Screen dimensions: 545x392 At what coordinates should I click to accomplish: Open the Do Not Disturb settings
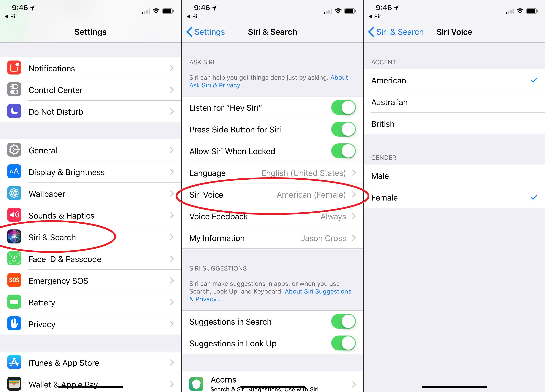click(91, 112)
